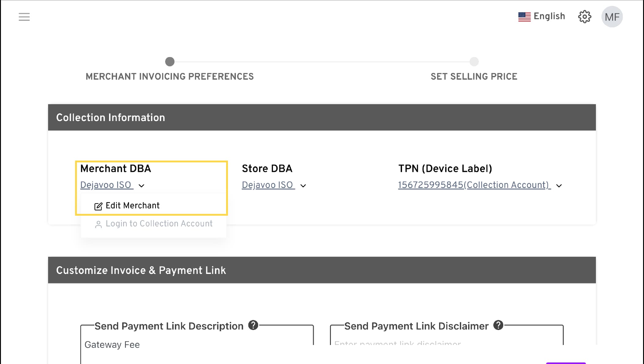Click the 156725995845 Collection Account link
This screenshot has width=644, height=364.
click(474, 185)
